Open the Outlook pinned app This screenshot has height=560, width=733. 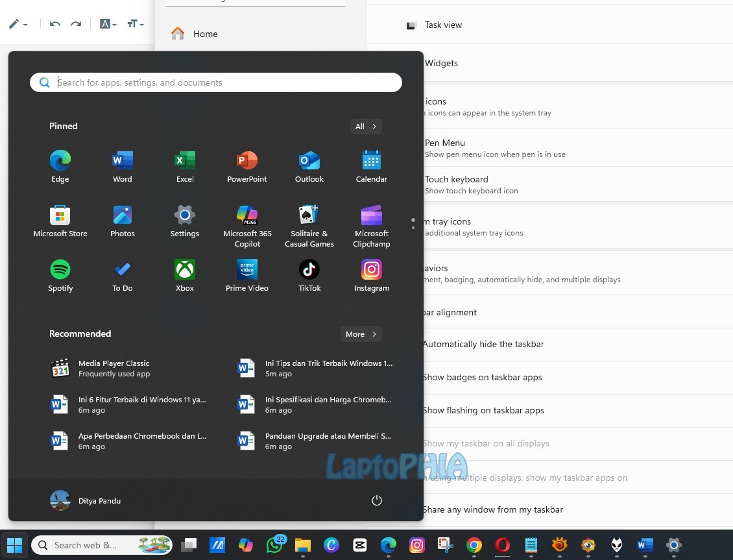click(309, 166)
